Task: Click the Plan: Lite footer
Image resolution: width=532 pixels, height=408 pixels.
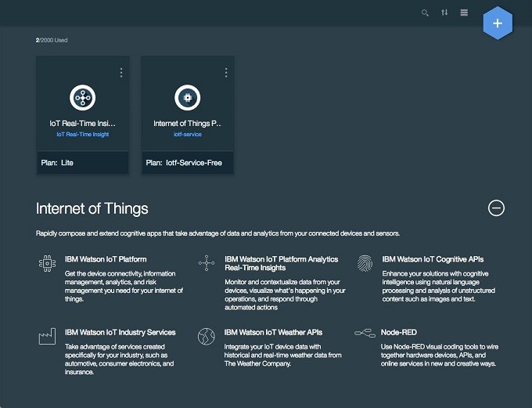Action: tap(82, 163)
